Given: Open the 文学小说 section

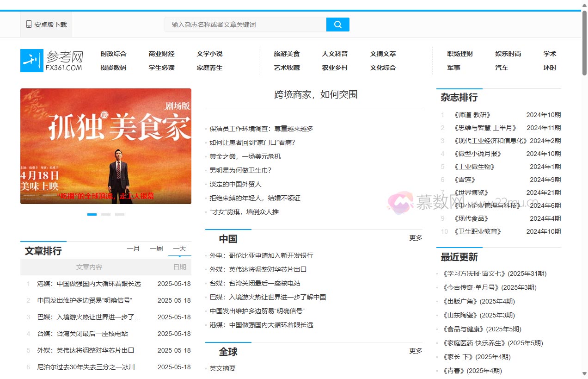Looking at the screenshot, I should click(x=209, y=54).
